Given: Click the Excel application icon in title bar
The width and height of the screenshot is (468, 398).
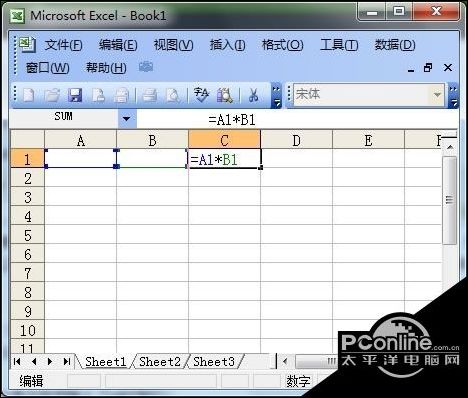Looking at the screenshot, I should tap(17, 16).
